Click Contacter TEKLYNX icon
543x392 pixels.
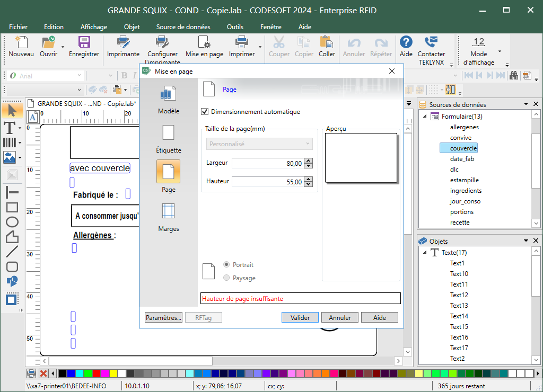(431, 42)
